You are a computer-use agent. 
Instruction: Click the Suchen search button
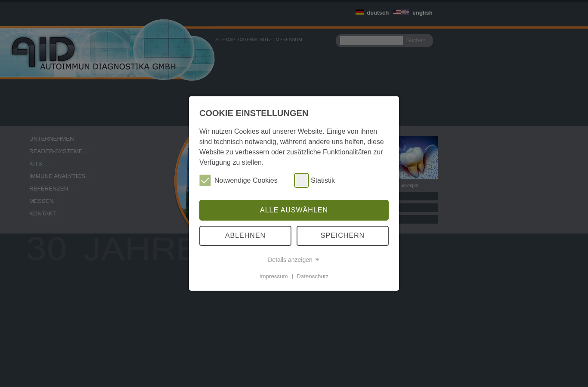point(416,40)
